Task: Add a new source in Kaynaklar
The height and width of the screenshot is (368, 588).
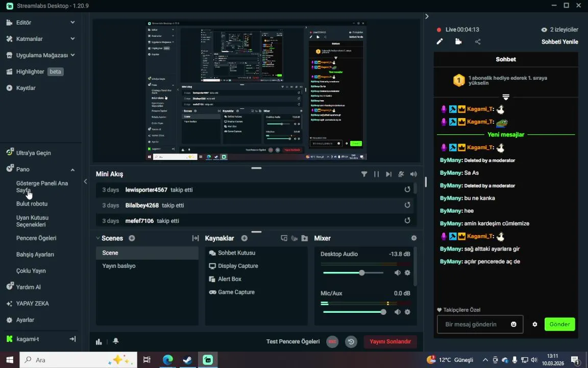Action: point(244,238)
